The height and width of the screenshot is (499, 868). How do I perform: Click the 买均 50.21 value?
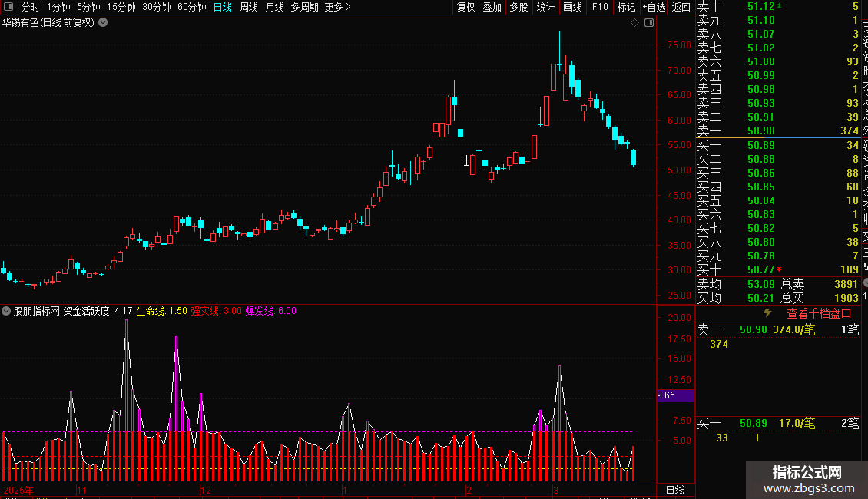coord(761,298)
